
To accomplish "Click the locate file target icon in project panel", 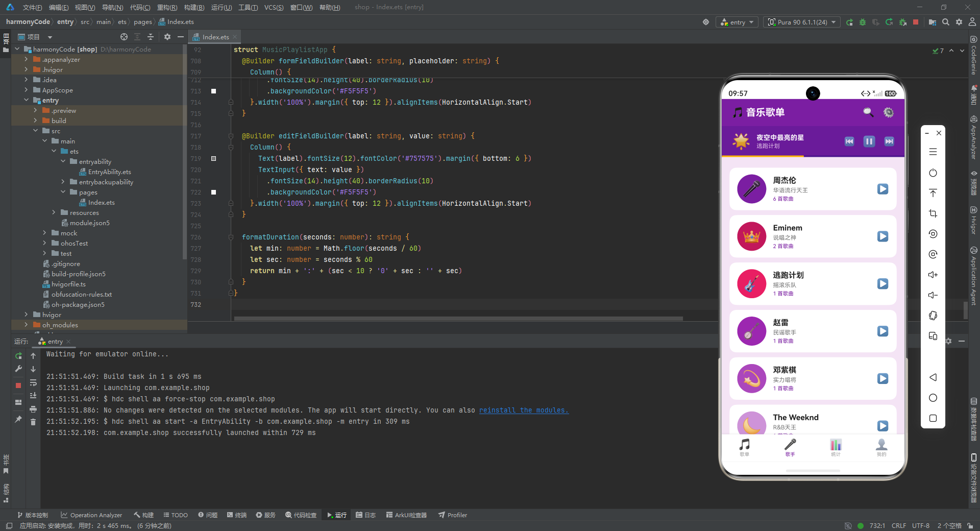I will tap(124, 37).
